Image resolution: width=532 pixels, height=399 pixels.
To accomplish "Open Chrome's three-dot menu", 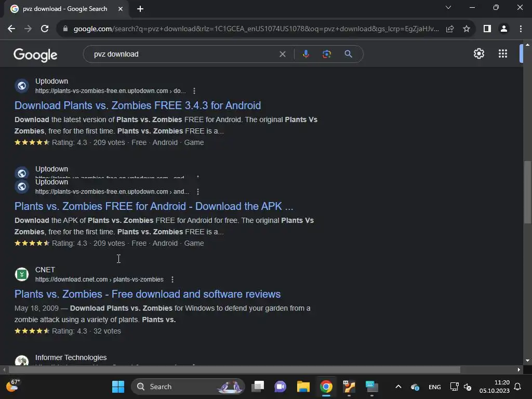I will pos(521,29).
